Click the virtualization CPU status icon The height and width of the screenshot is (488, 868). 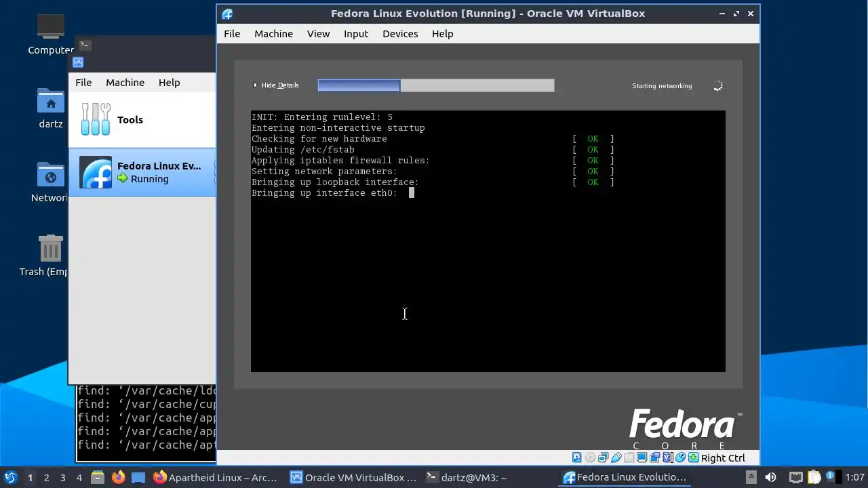(666, 457)
